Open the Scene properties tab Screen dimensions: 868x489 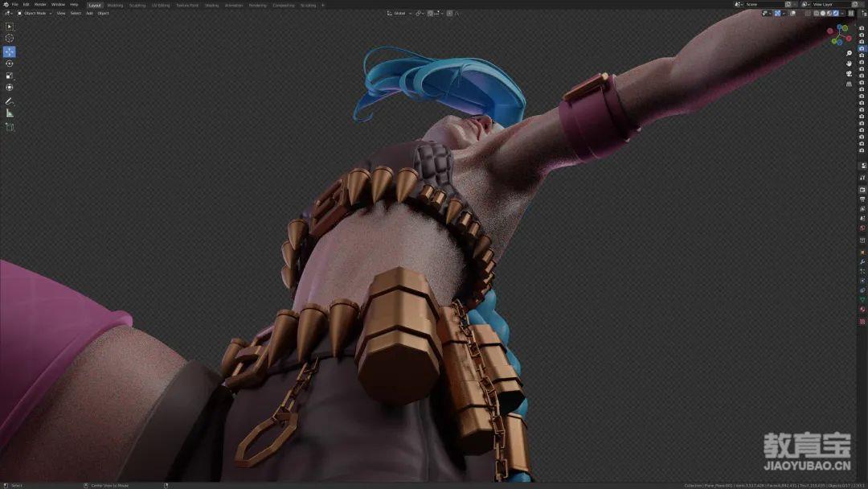click(862, 218)
